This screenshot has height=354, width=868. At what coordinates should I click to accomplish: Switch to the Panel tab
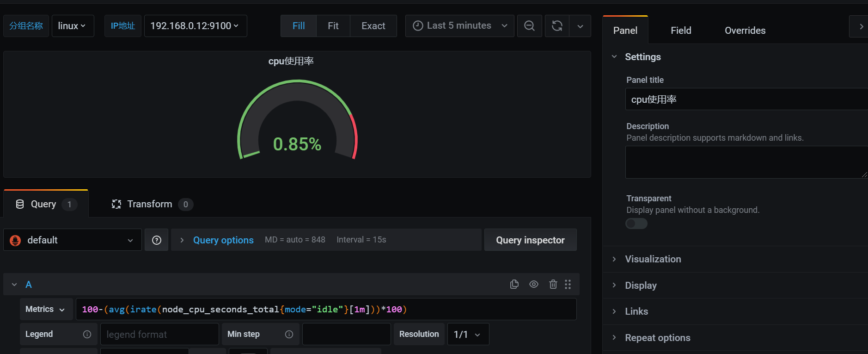(625, 31)
